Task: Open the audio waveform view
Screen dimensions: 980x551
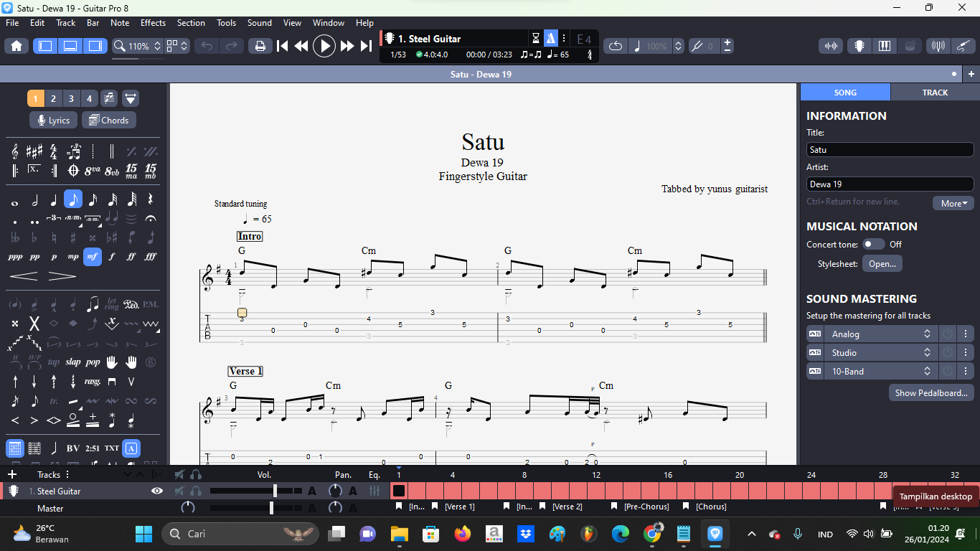Action: click(831, 46)
